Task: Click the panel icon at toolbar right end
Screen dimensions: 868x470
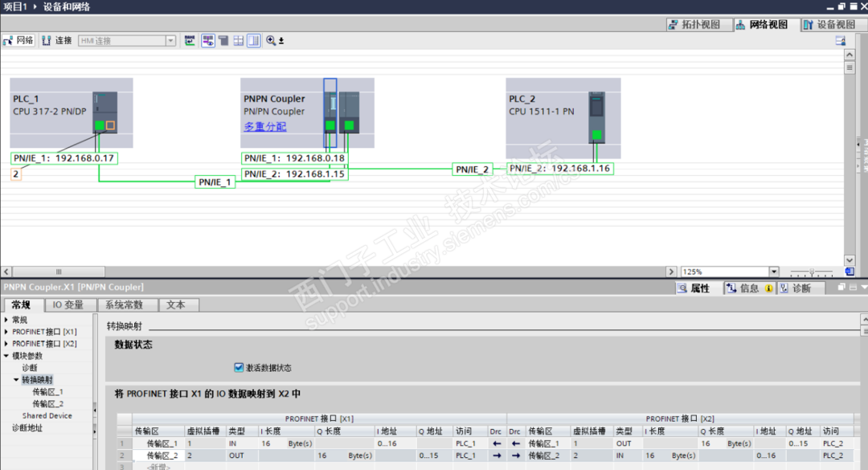Action: click(841, 40)
